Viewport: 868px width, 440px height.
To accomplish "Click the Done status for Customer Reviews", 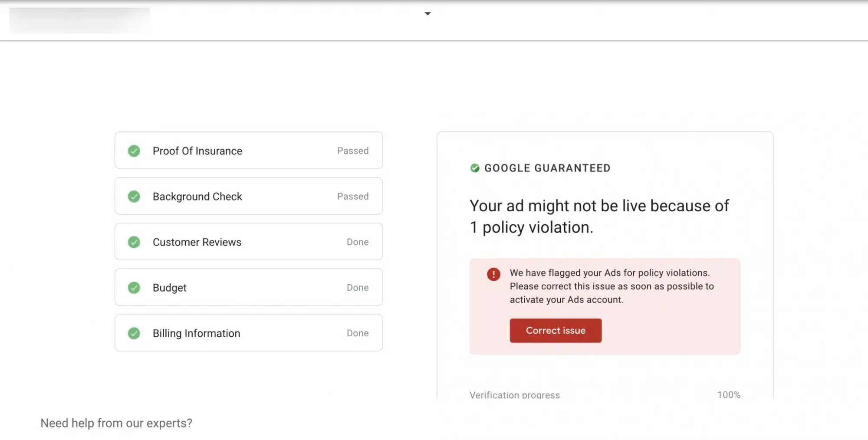I will tap(358, 242).
